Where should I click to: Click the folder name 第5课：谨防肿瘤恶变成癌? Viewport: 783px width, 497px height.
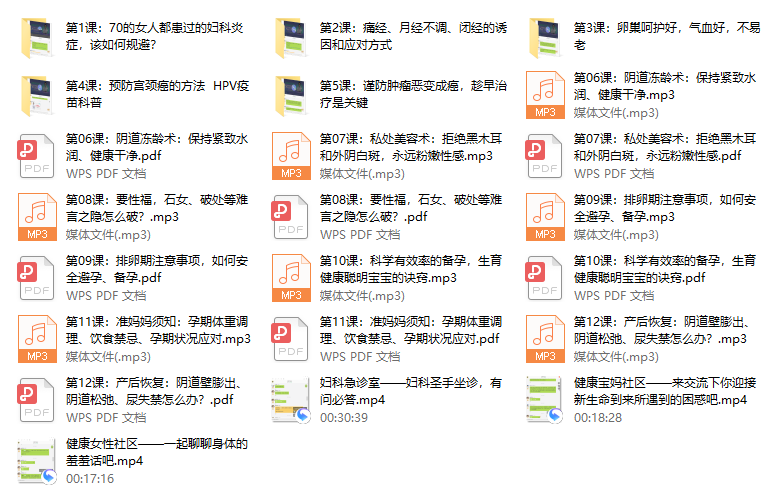click(413, 94)
